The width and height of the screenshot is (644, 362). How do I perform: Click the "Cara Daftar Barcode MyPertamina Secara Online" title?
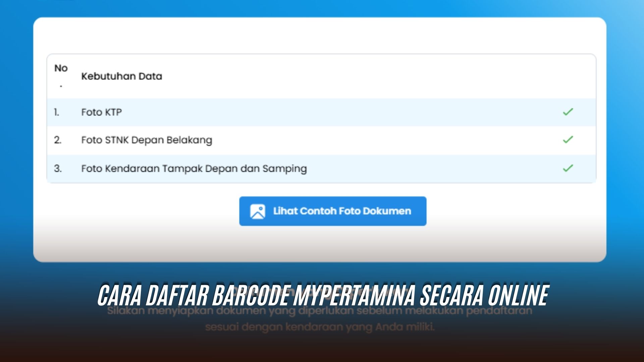pyautogui.click(x=323, y=295)
